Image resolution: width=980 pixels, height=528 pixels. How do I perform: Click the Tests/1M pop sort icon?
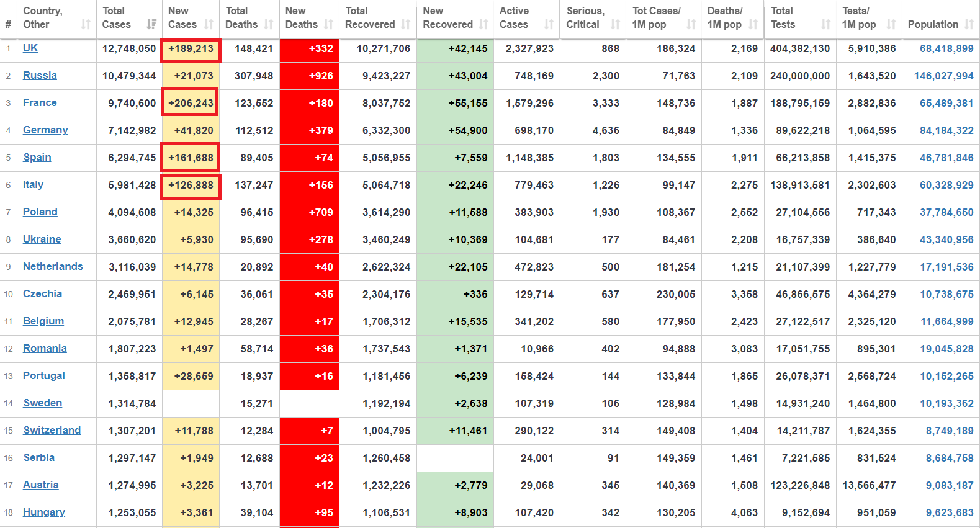click(x=892, y=24)
